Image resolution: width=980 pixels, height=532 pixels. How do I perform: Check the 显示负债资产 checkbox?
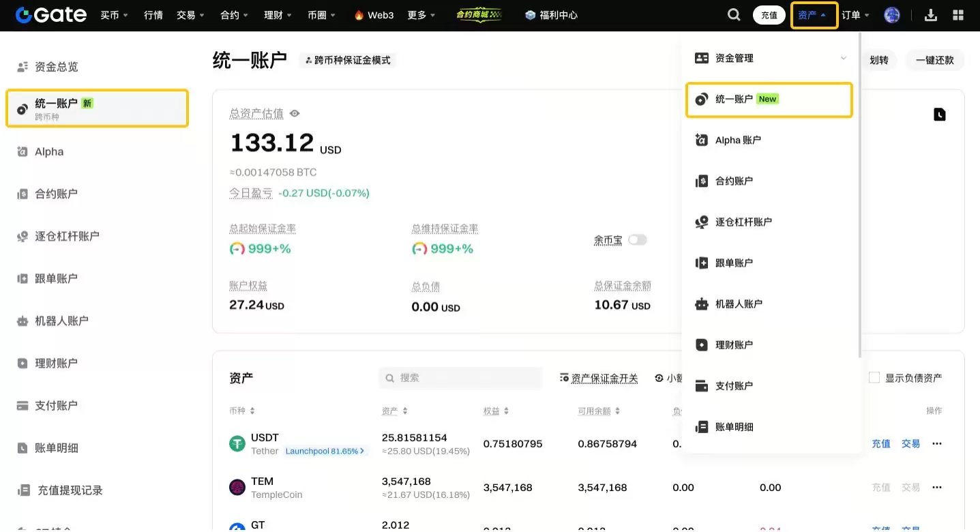(874, 377)
